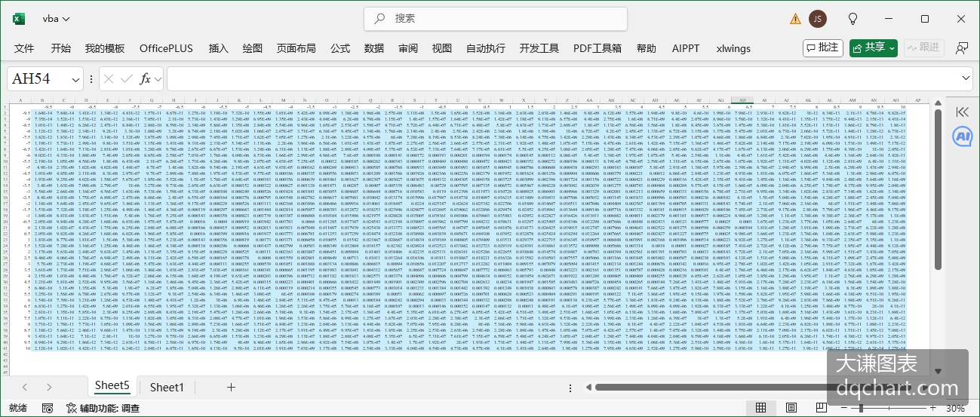Screen dimensions: 980x417
Task: Switch to the AIPPT tab
Action: click(686, 48)
